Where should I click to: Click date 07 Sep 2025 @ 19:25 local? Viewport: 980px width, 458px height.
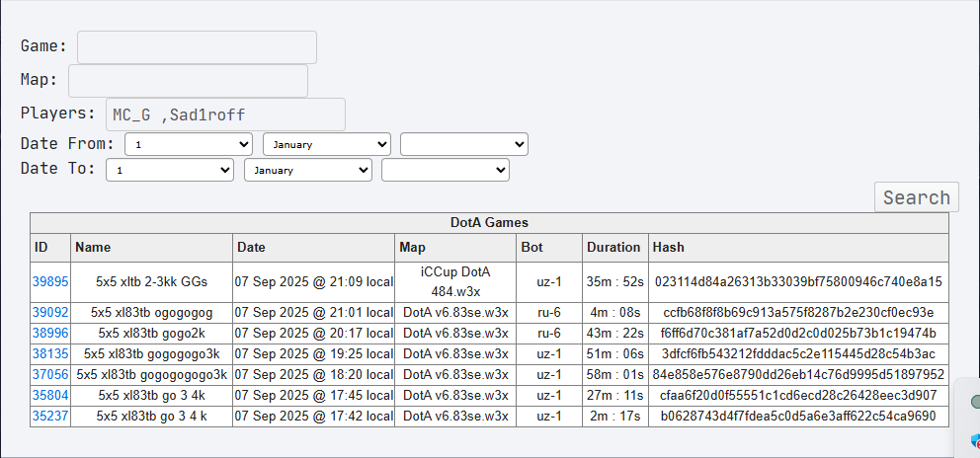click(x=314, y=353)
